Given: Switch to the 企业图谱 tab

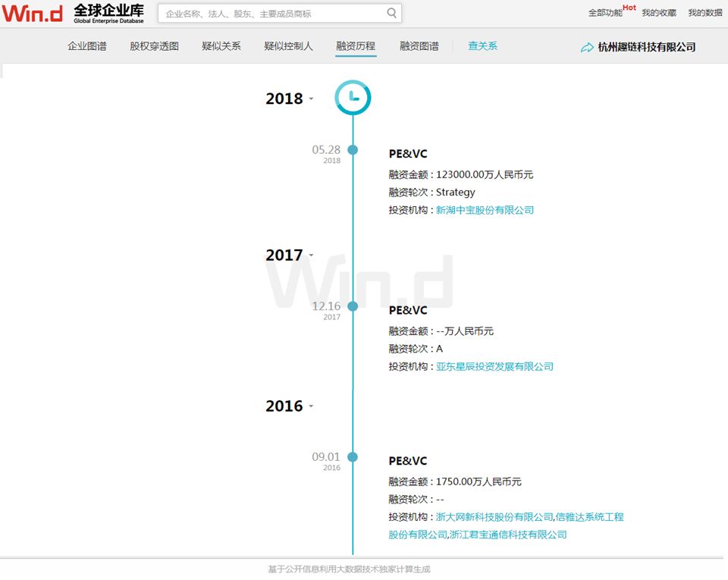Looking at the screenshot, I should 86,46.
